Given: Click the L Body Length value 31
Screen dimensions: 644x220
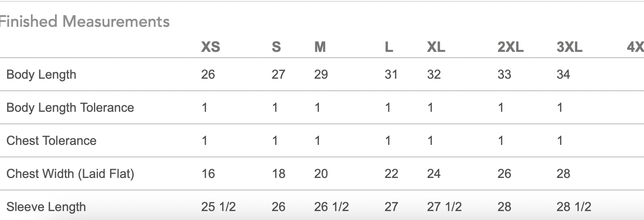Looking at the screenshot, I should click(x=391, y=74).
